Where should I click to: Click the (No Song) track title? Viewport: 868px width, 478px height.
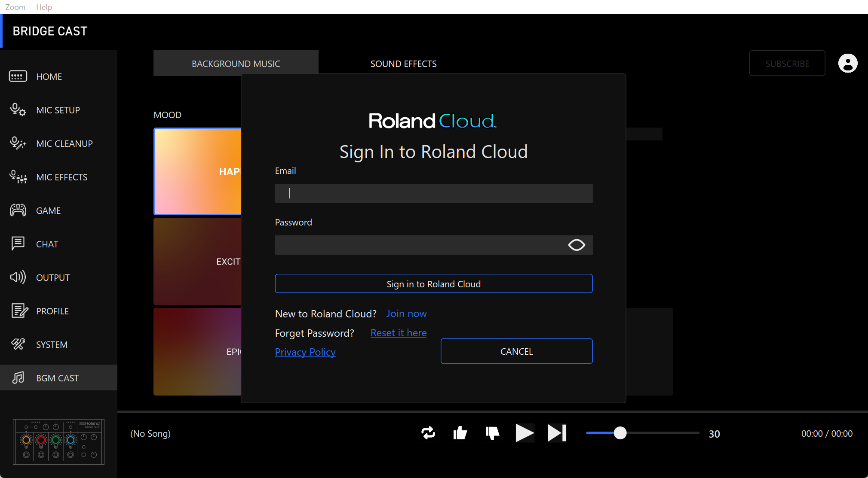pos(150,433)
